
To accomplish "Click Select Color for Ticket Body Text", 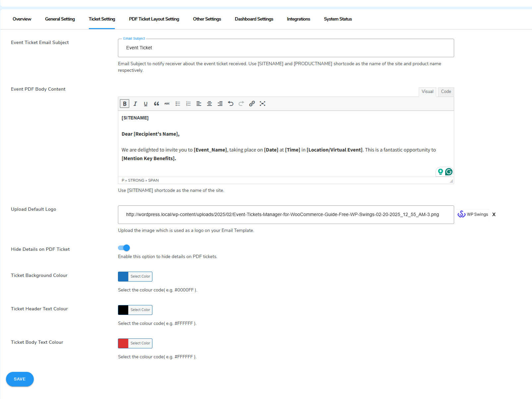I will coord(140,343).
